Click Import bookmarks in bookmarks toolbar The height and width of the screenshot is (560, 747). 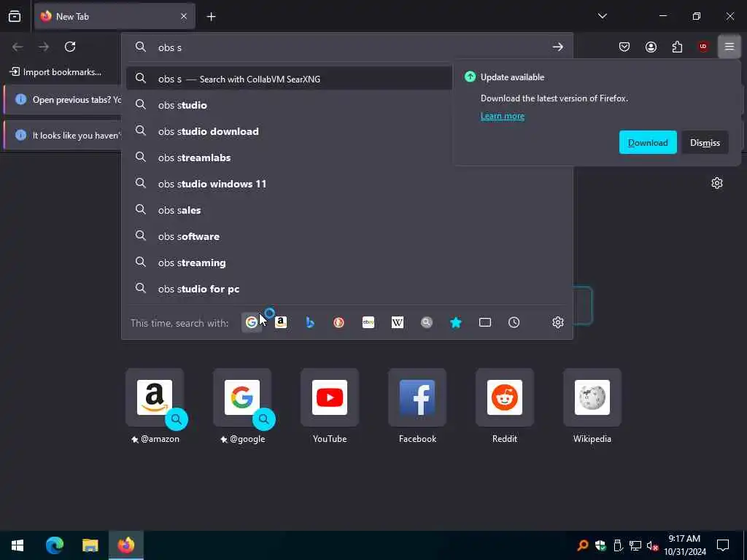(55, 72)
